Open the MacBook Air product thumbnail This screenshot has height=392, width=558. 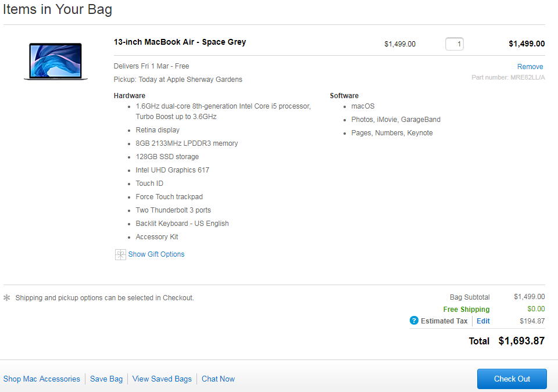point(56,60)
